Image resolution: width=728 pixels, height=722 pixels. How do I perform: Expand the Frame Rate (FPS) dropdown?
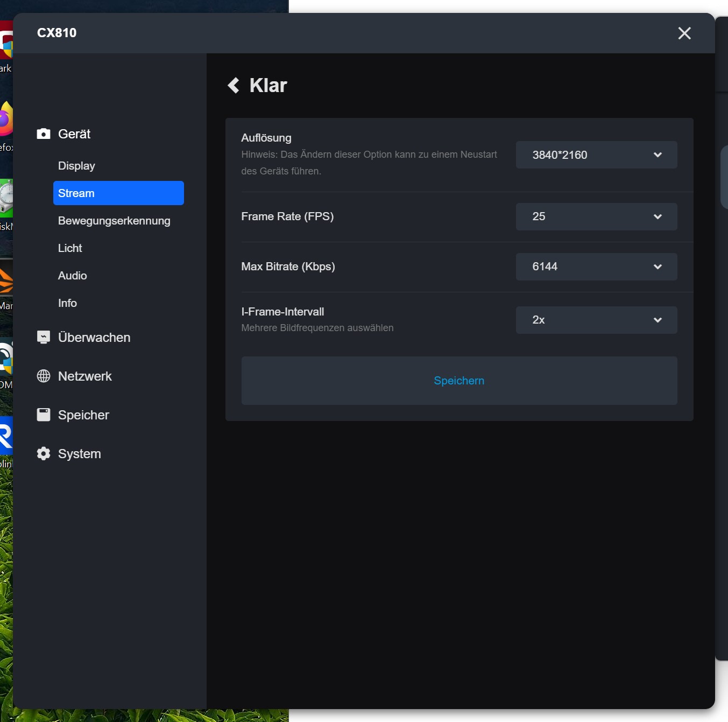tap(596, 216)
